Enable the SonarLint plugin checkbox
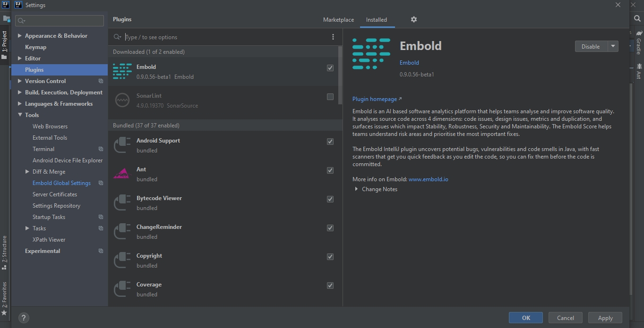Viewport: 644px width, 328px height. tap(330, 97)
